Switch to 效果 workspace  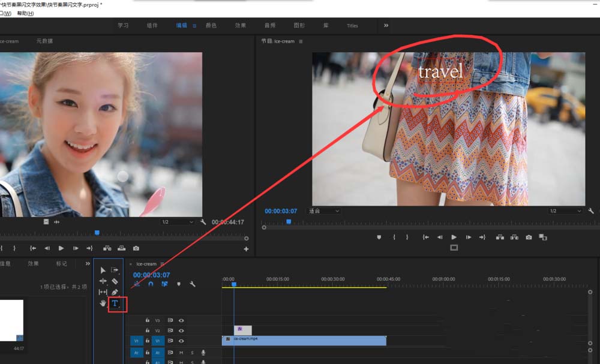click(x=241, y=26)
